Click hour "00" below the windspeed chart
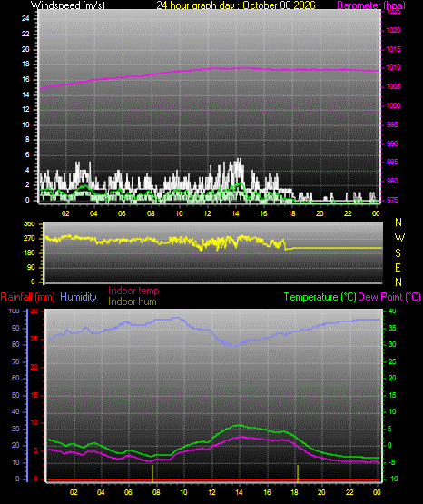The width and height of the screenshot is (423, 504). click(x=376, y=213)
